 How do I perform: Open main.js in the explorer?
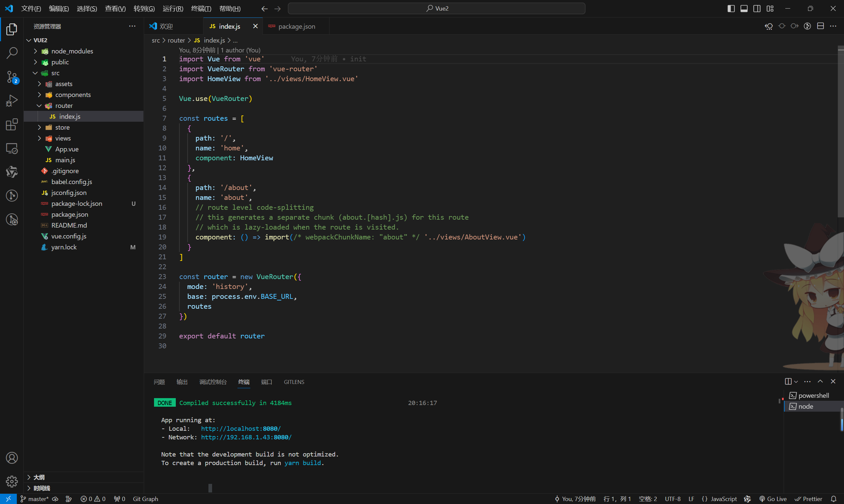[x=83, y=160]
